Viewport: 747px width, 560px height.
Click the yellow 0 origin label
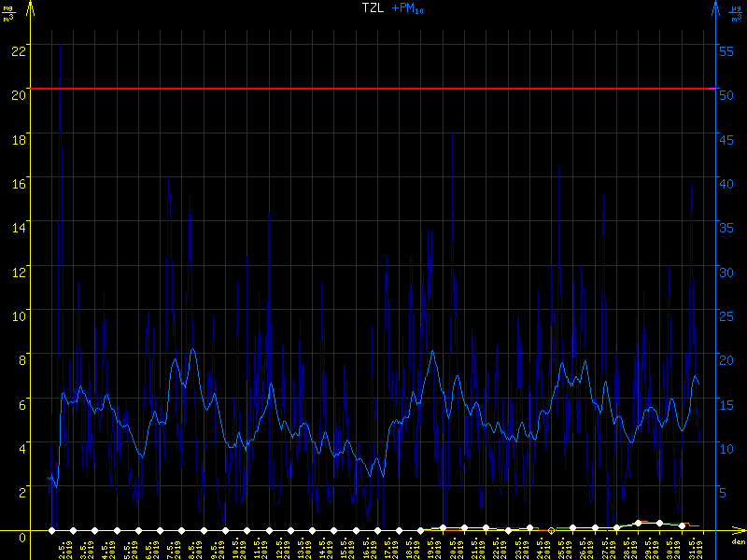(x=21, y=538)
